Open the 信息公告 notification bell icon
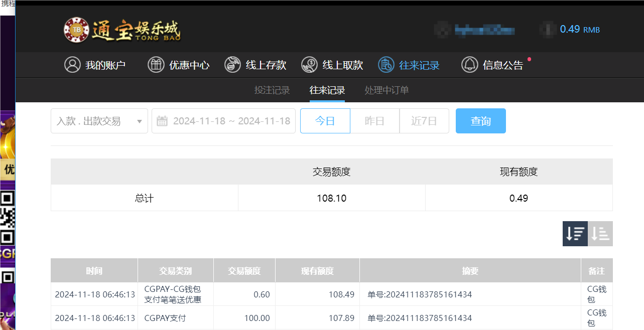 pyautogui.click(x=470, y=65)
